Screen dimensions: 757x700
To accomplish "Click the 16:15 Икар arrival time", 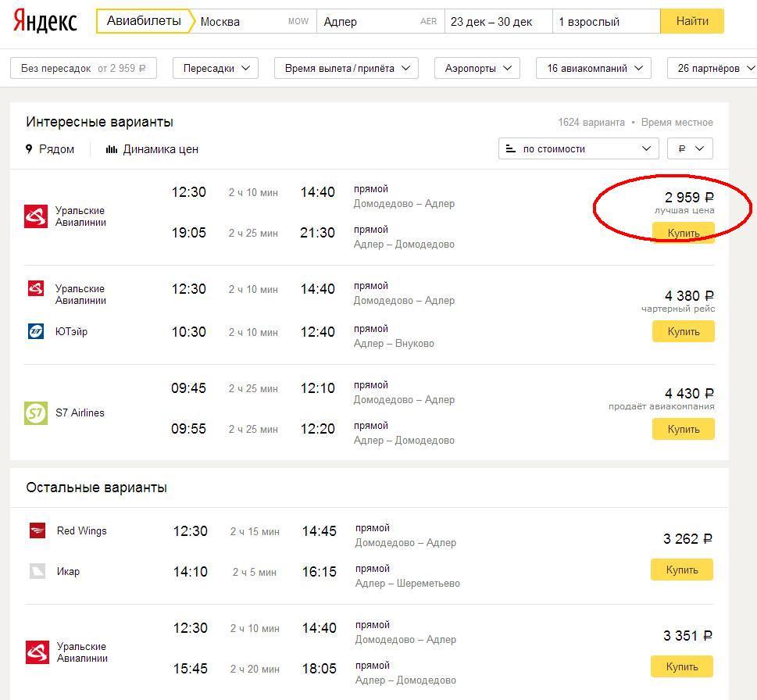I will 319,572.
